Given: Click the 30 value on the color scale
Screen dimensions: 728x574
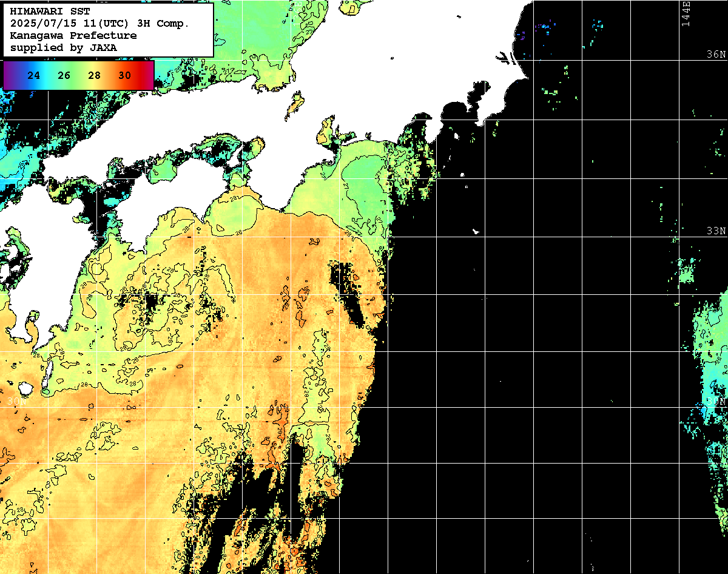Looking at the screenshot, I should point(125,76).
